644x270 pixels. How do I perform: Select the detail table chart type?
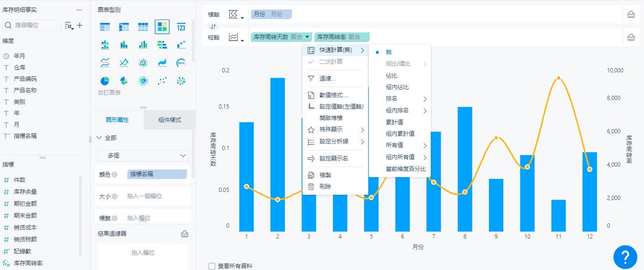point(143,27)
